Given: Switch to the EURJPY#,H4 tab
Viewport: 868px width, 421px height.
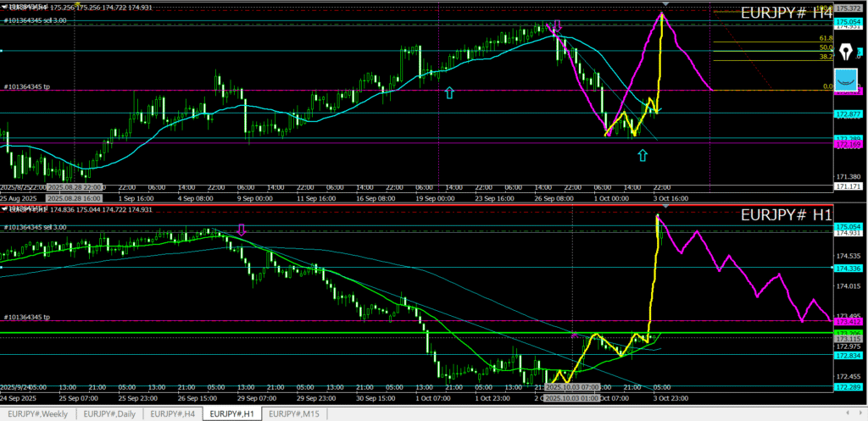Looking at the screenshot, I should [x=174, y=413].
